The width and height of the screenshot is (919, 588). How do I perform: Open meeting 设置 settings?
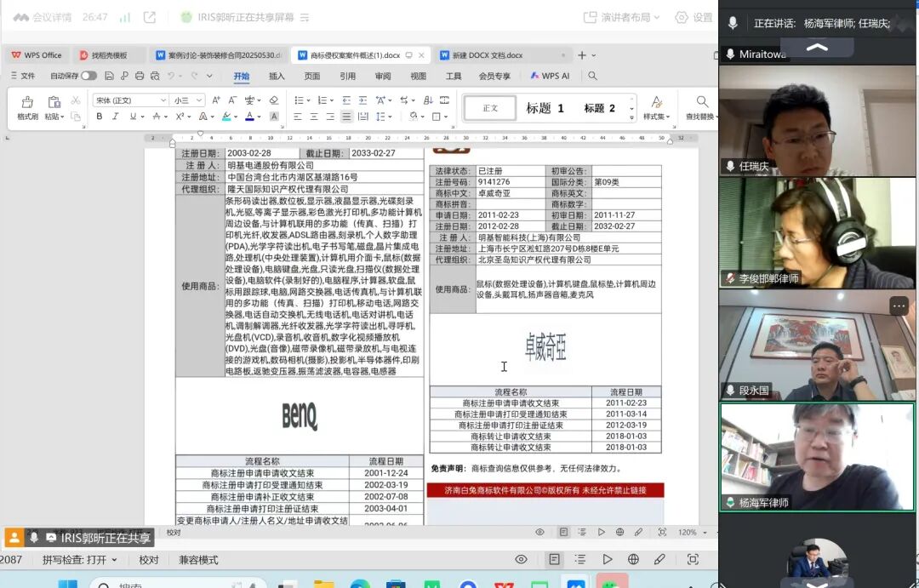pyautogui.click(x=694, y=18)
